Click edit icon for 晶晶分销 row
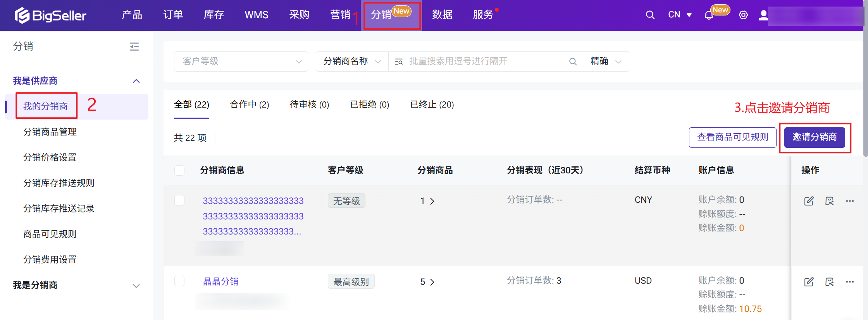 point(809,282)
